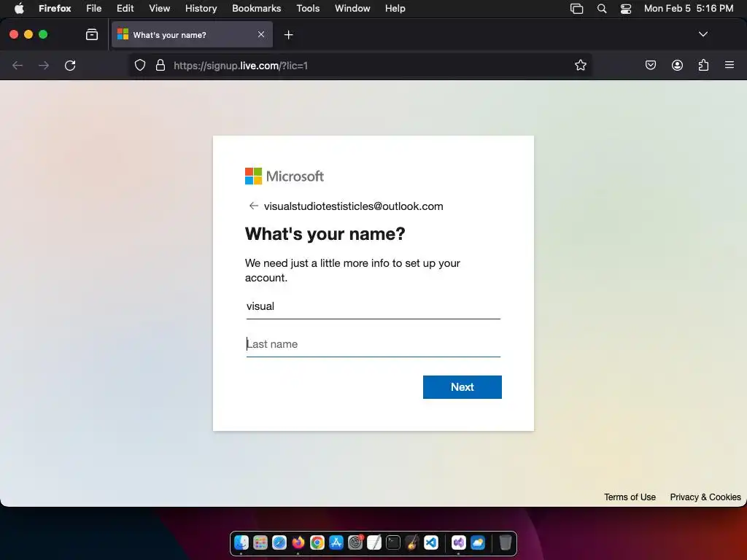Close the "What's your name?" tab
The height and width of the screenshot is (560, 747).
pyautogui.click(x=261, y=34)
